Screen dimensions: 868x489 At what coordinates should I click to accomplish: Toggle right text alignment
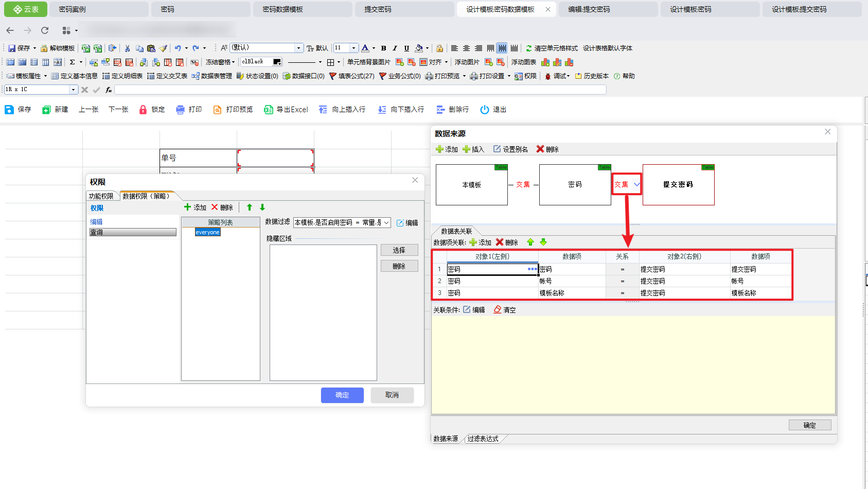(479, 48)
